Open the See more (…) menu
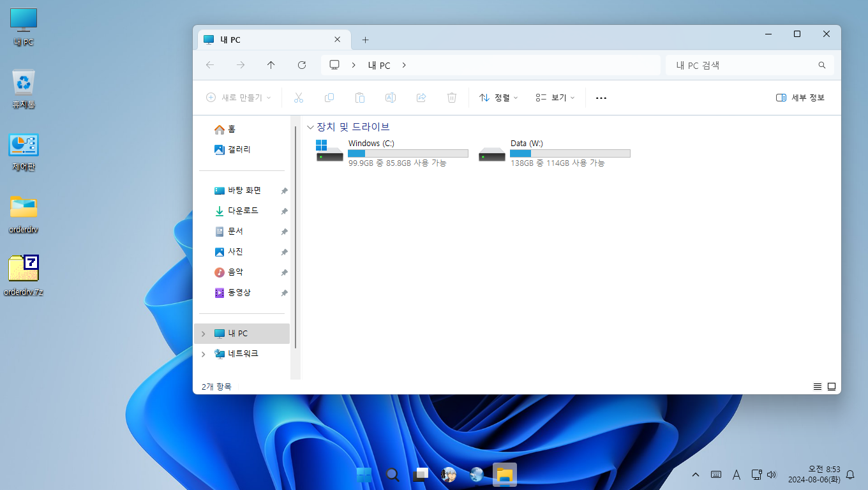The image size is (868, 490). pyautogui.click(x=601, y=98)
